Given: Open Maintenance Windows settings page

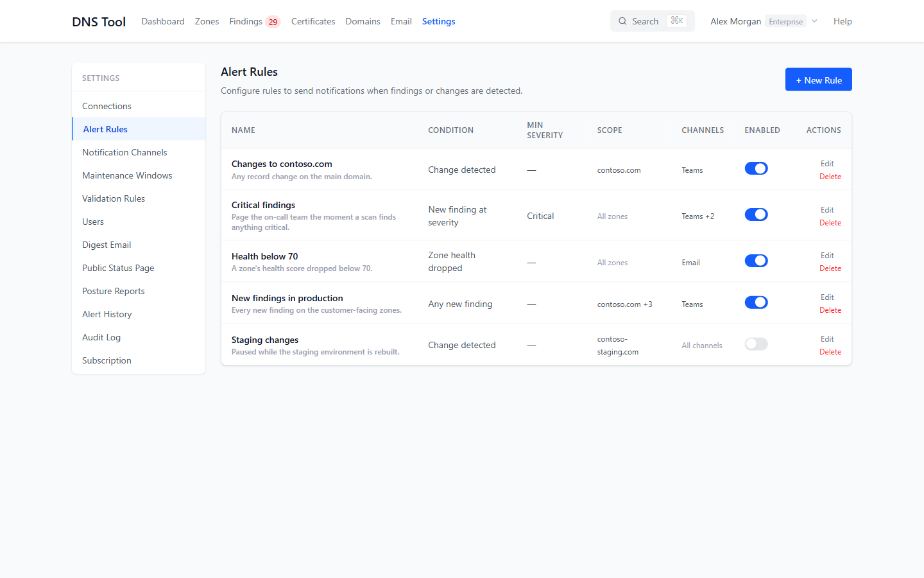Looking at the screenshot, I should coord(139,175).
